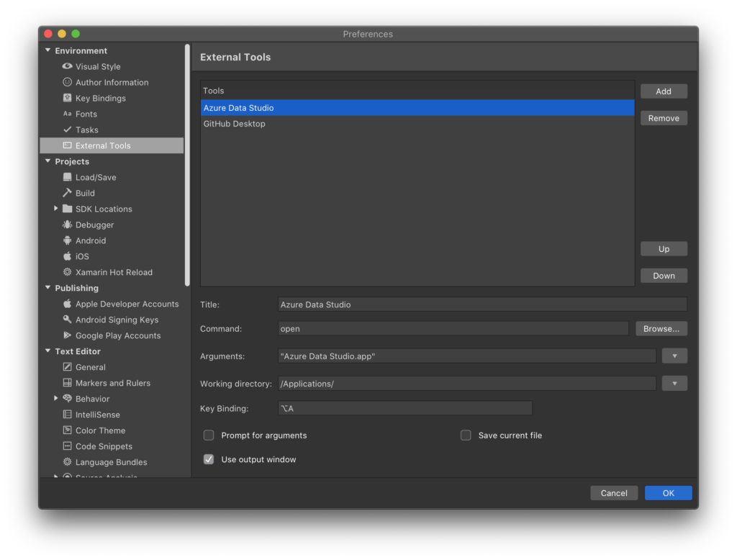This screenshot has width=737, height=560.
Task: Check Save current file
Action: click(466, 435)
